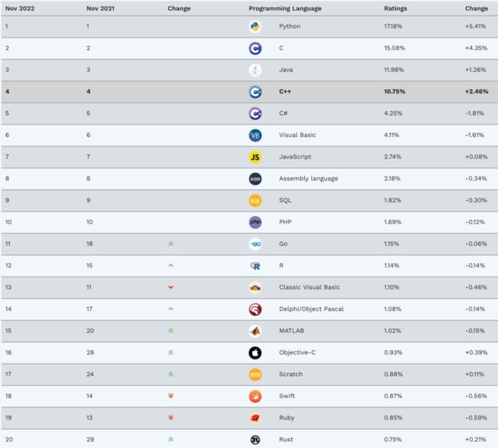Click the blue C language logo
Image resolution: width=498 pixels, height=448 pixels.
255,48
